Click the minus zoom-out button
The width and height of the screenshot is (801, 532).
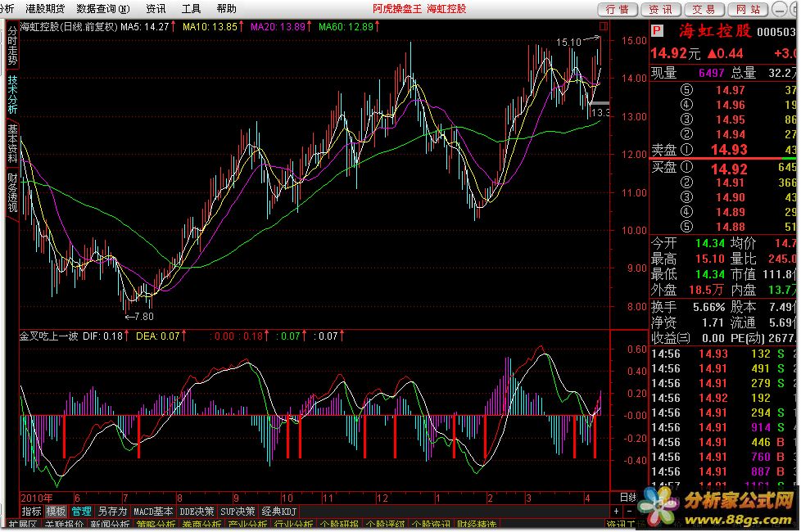(x=629, y=511)
